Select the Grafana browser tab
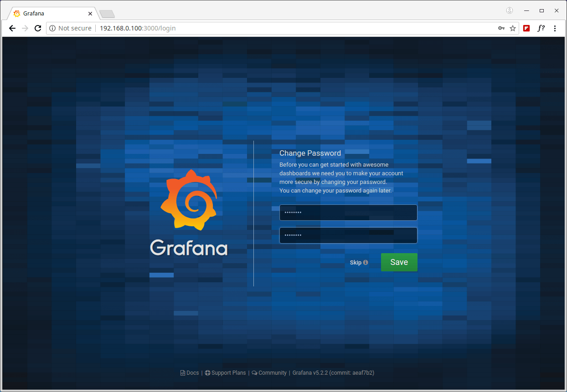 (x=50, y=14)
